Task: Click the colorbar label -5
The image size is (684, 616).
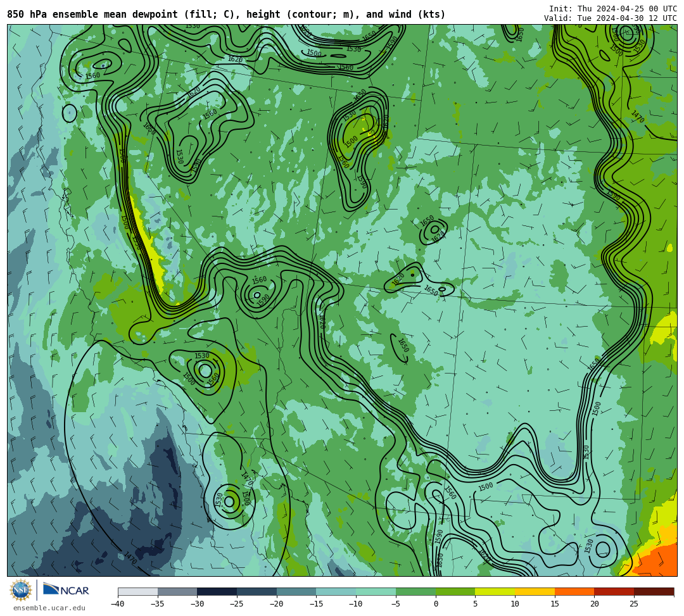Action: point(396,604)
